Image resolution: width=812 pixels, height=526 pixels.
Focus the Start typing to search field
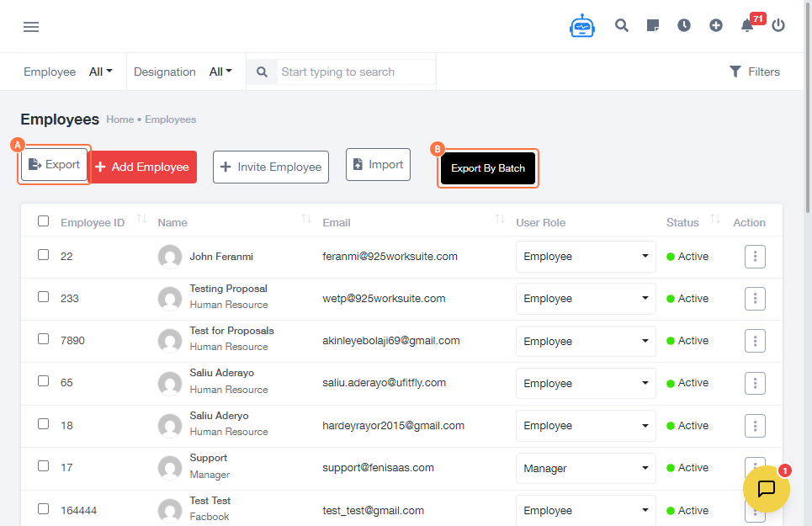pos(357,72)
